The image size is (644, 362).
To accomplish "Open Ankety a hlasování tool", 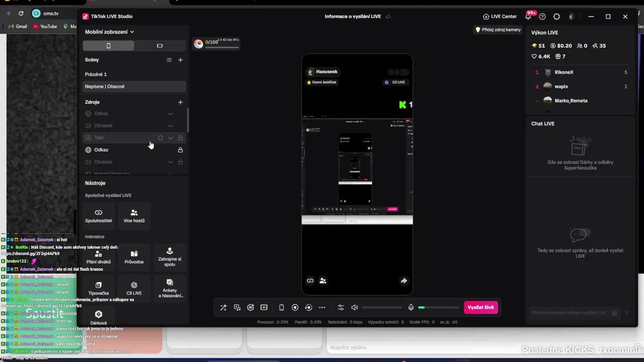I will pos(170,289).
